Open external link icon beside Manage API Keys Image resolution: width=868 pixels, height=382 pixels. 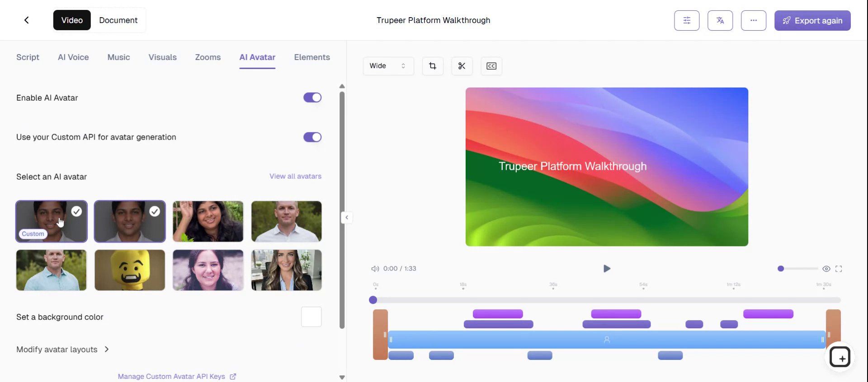click(233, 376)
